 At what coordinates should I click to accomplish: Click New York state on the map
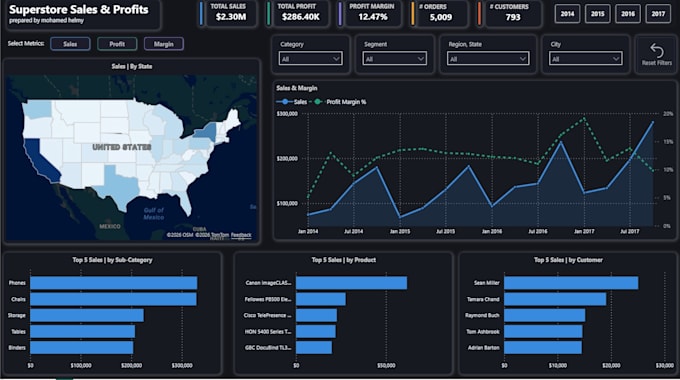206,131
